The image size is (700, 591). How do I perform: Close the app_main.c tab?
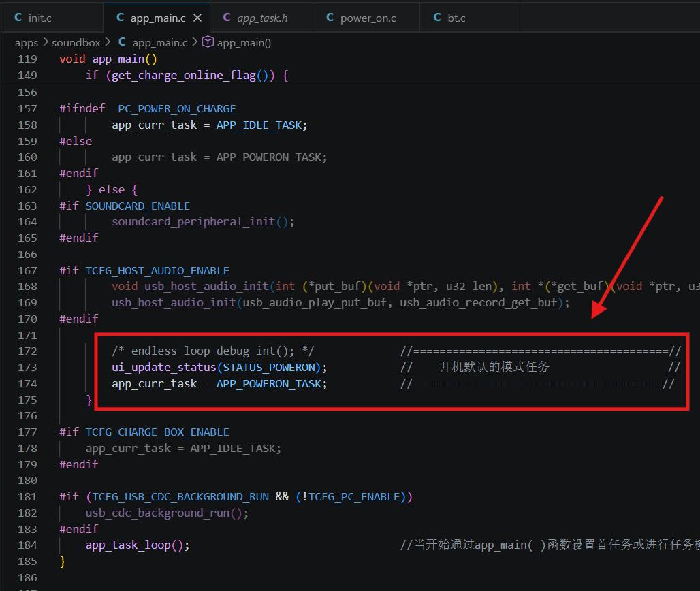pyautogui.click(x=197, y=18)
